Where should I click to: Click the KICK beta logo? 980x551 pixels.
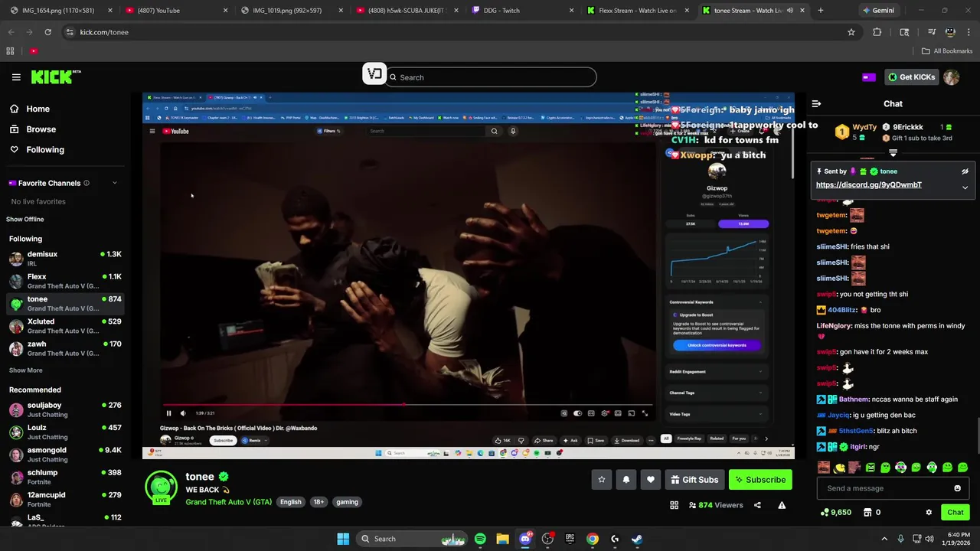pyautogui.click(x=56, y=77)
